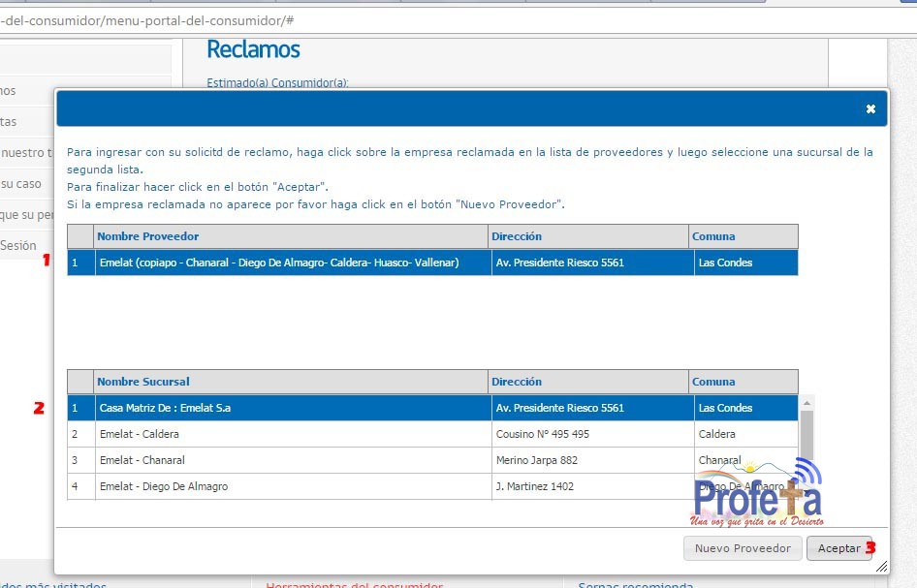Screen dimensions: 917x588
Task: Select the 'Emelat - Diego De Almagro' branch
Action: 432,486
